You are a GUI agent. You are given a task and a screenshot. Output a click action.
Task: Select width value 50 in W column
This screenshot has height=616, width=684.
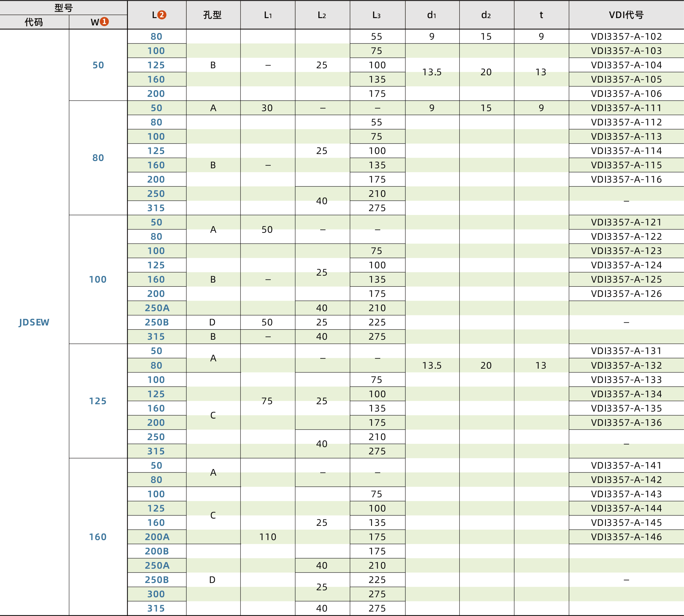tap(98, 65)
